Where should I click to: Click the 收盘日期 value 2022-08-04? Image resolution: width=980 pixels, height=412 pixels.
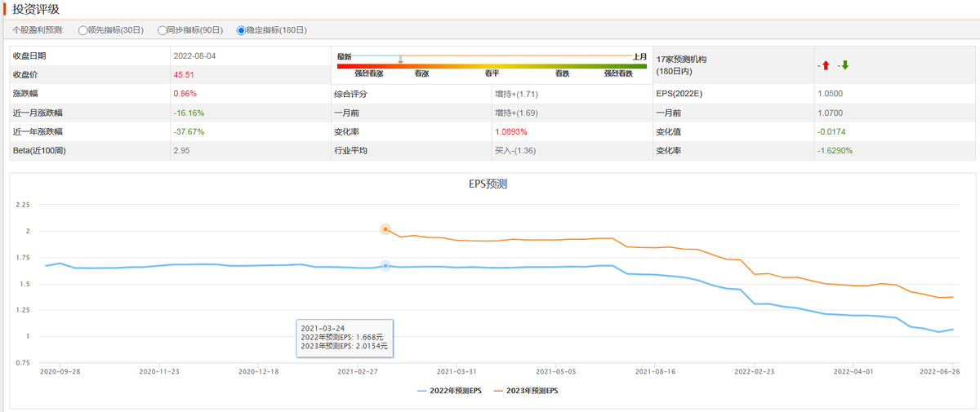click(194, 56)
